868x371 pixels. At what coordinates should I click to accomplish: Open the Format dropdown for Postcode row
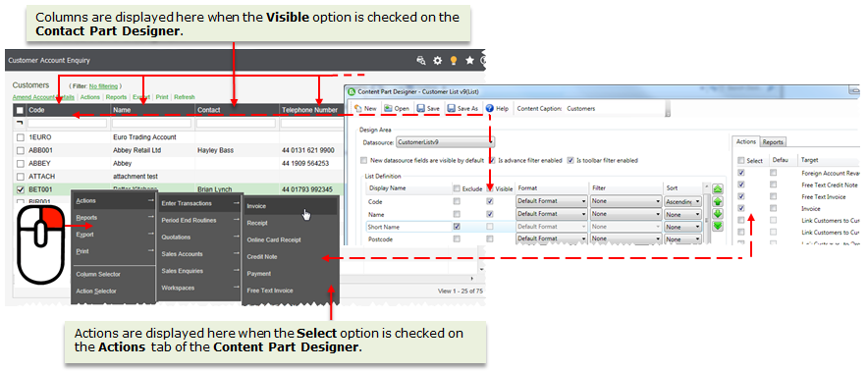pos(552,239)
